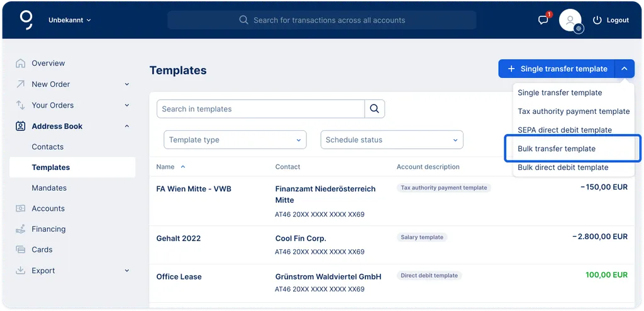Image resolution: width=644 pixels, height=311 pixels.
Task: Open the FA Wien Mitte - VWB template
Action: click(194, 189)
